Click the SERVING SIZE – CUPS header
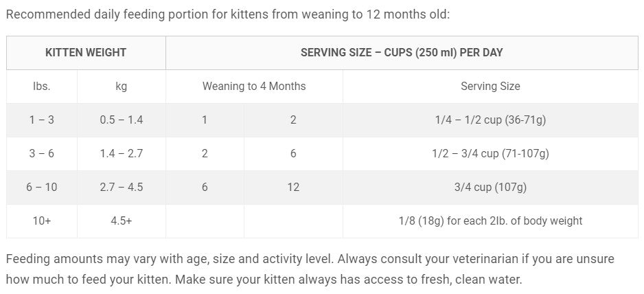 pos(402,53)
